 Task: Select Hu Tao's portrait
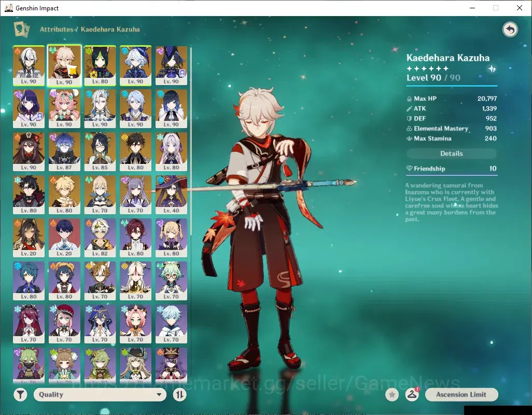point(29,151)
